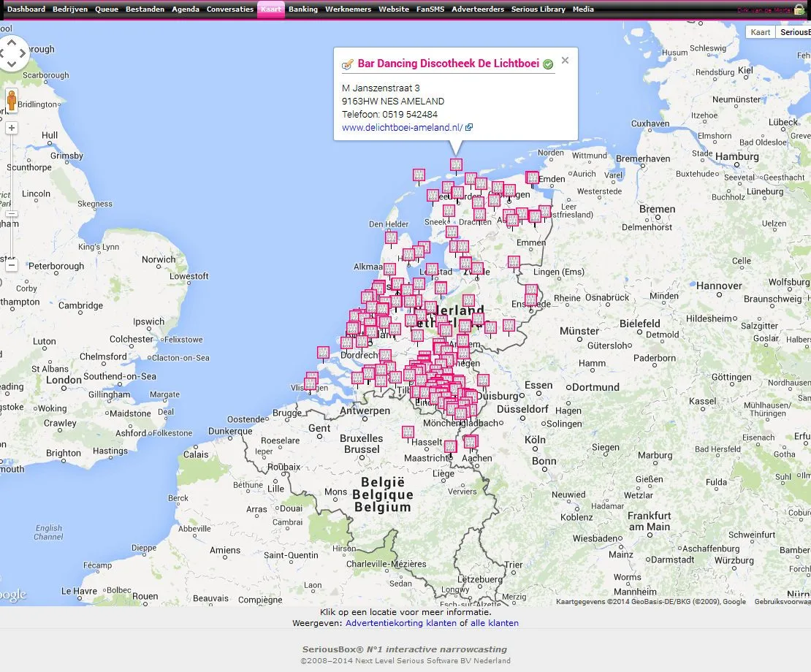The width and height of the screenshot is (811, 672).
Task: Open the Bedrijven menu item
Action: [x=70, y=9]
